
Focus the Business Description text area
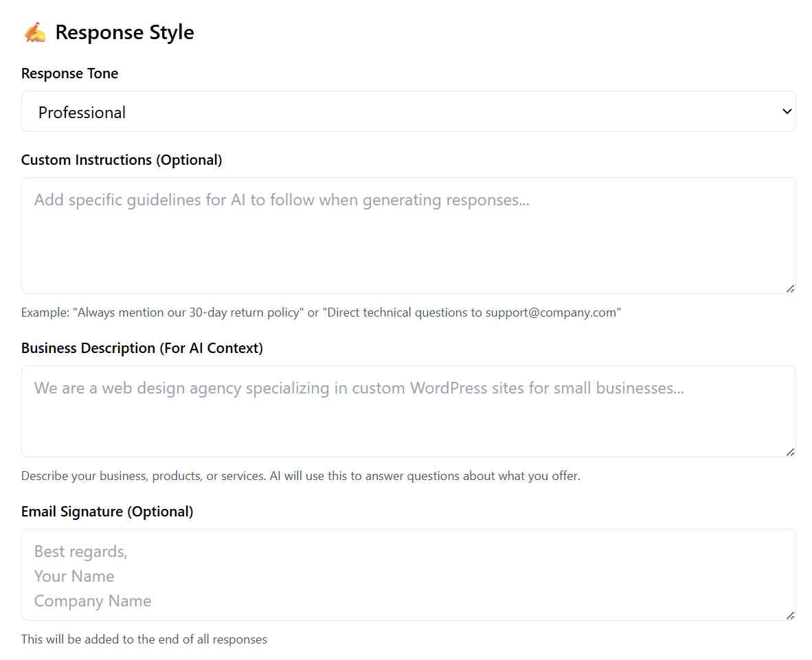pos(408,422)
